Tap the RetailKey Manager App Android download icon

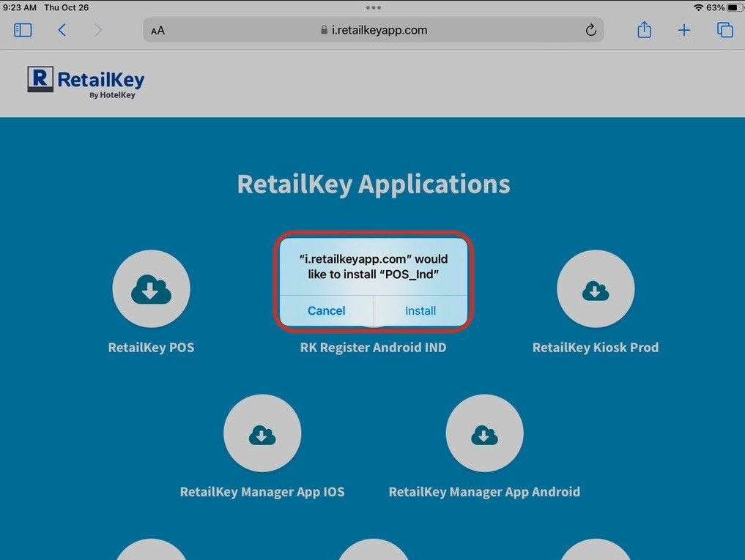pyautogui.click(x=484, y=433)
